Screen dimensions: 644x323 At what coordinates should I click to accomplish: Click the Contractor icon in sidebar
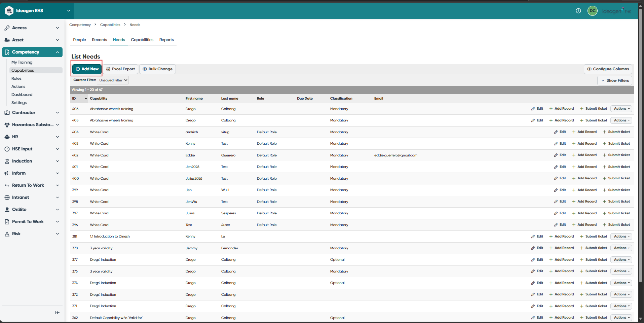coord(7,113)
